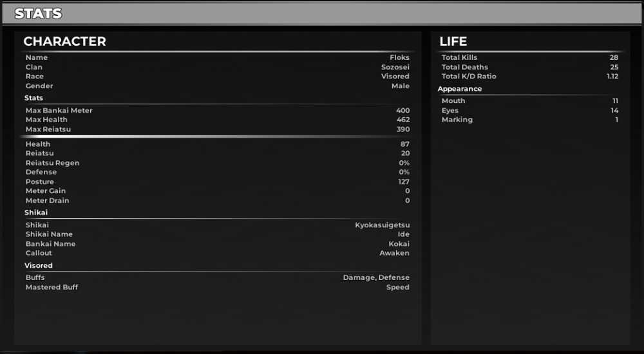This screenshot has width=644, height=354.
Task: Click the STATS header title
Action: click(38, 14)
